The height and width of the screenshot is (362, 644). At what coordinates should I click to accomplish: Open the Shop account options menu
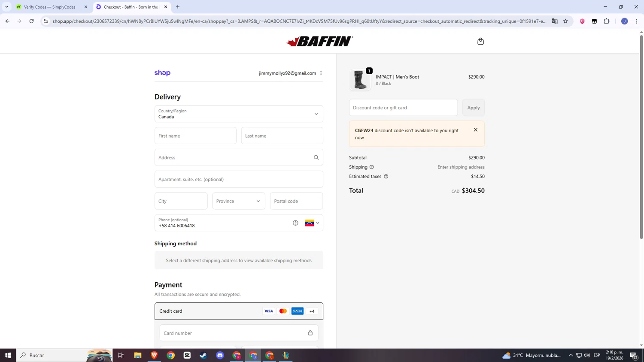321,73
